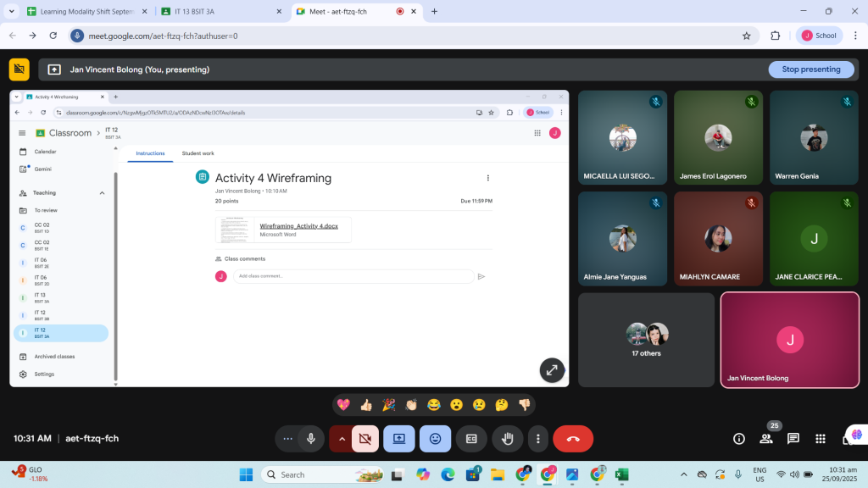Expand video settings arrow beside camera
The height and width of the screenshot is (488, 868).
click(342, 439)
